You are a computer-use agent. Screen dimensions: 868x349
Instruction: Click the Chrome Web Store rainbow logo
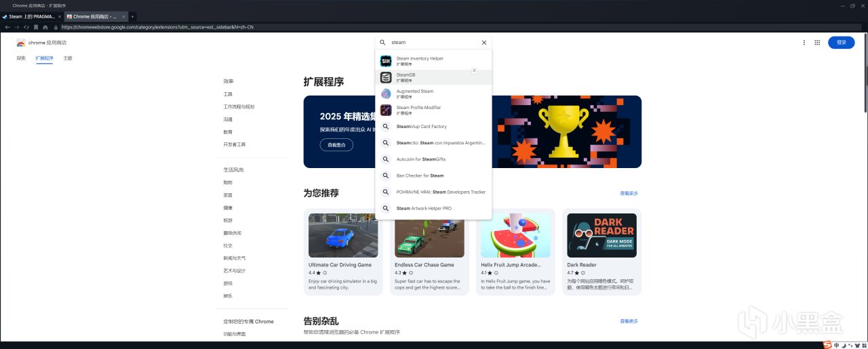[x=21, y=43]
